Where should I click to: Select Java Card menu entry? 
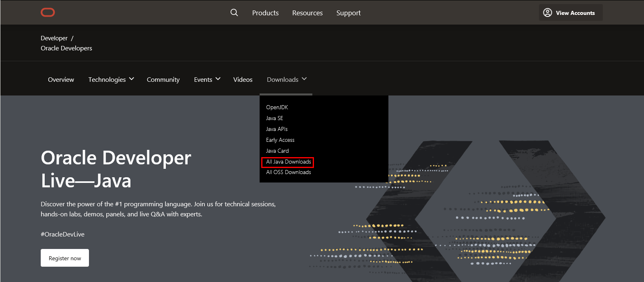(277, 151)
